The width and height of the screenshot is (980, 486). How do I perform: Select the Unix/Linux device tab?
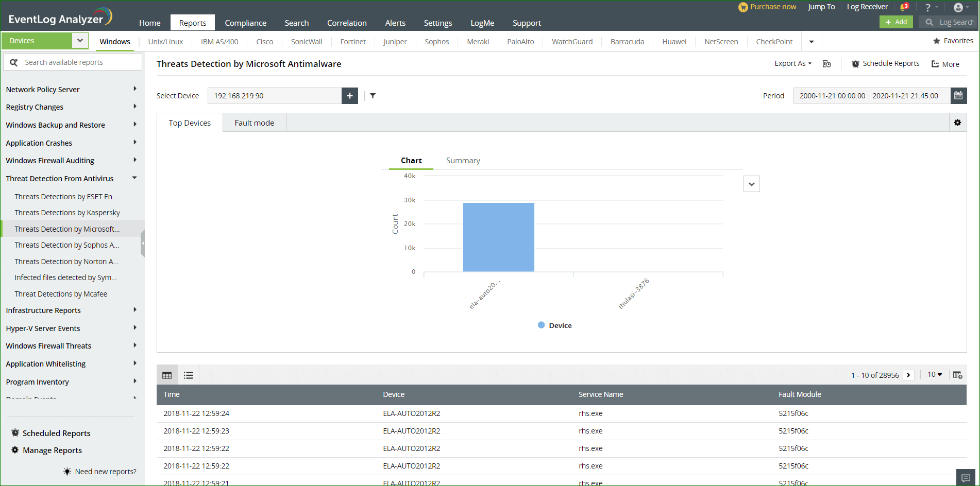point(165,42)
